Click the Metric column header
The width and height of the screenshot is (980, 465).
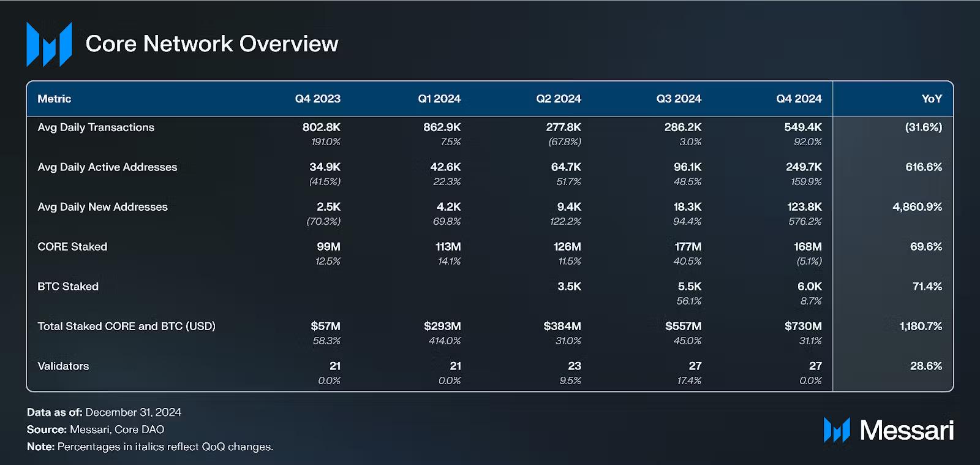click(54, 99)
